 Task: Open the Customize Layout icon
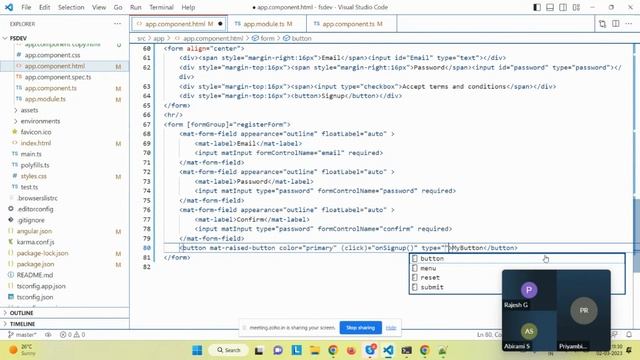click(x=576, y=7)
